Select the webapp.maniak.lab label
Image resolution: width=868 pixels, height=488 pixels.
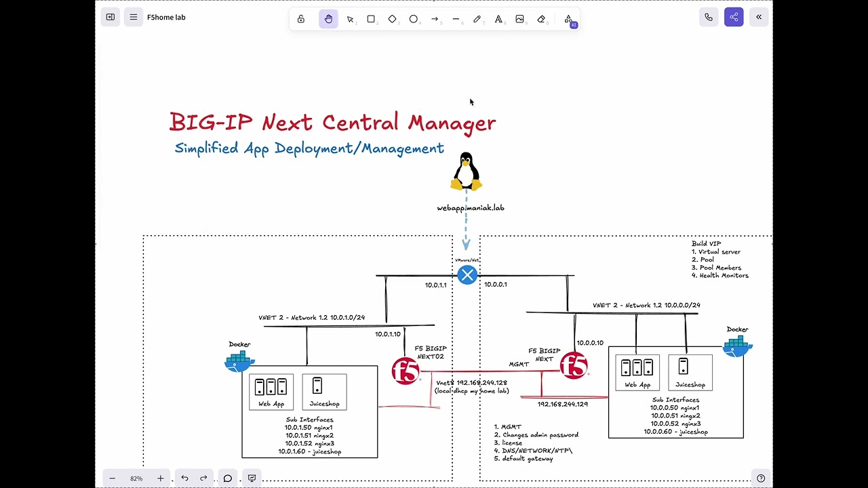[x=471, y=208]
